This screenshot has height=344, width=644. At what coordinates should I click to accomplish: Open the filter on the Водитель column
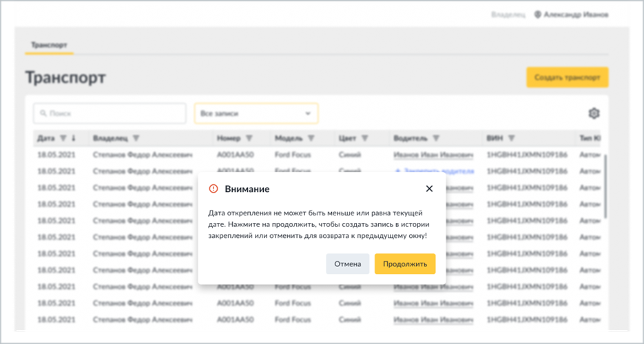click(436, 138)
